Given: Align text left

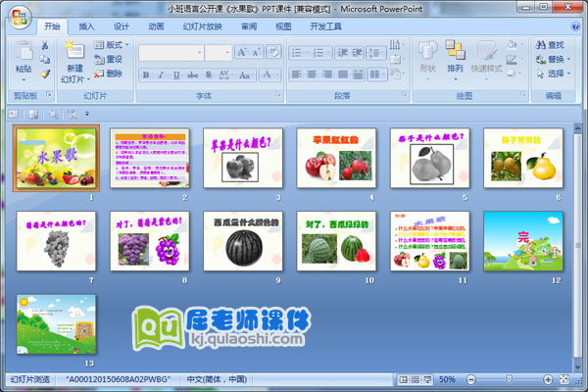Looking at the screenshot, I should 297,74.
